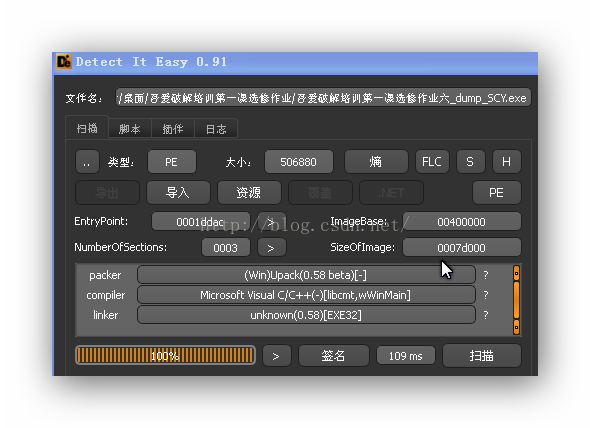
Task: Click the ImageBase: label
Action: [x=359, y=221]
